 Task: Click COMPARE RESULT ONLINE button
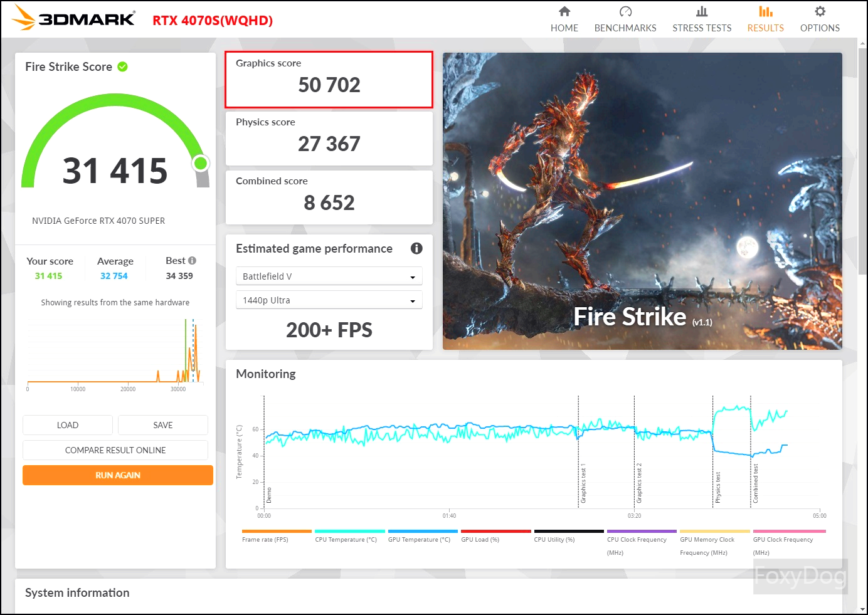point(115,450)
